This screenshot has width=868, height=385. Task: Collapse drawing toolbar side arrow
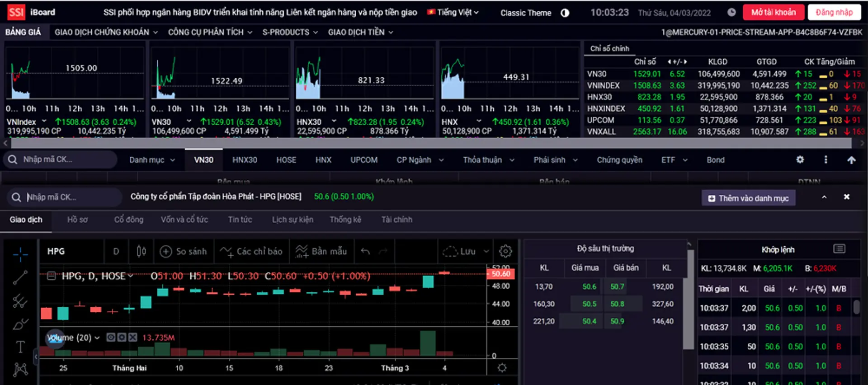[36, 357]
